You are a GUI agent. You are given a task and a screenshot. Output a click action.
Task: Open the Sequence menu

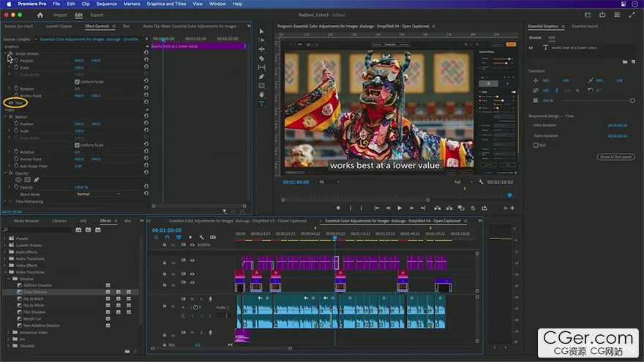click(x=106, y=4)
